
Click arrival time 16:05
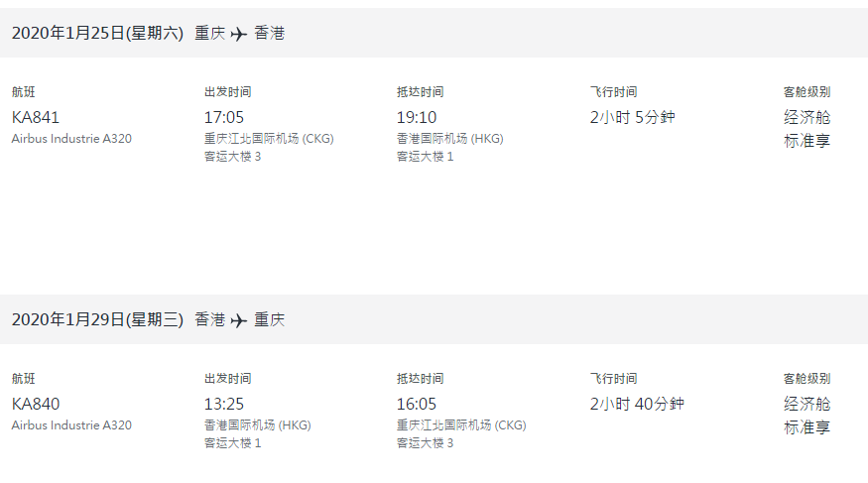417,404
